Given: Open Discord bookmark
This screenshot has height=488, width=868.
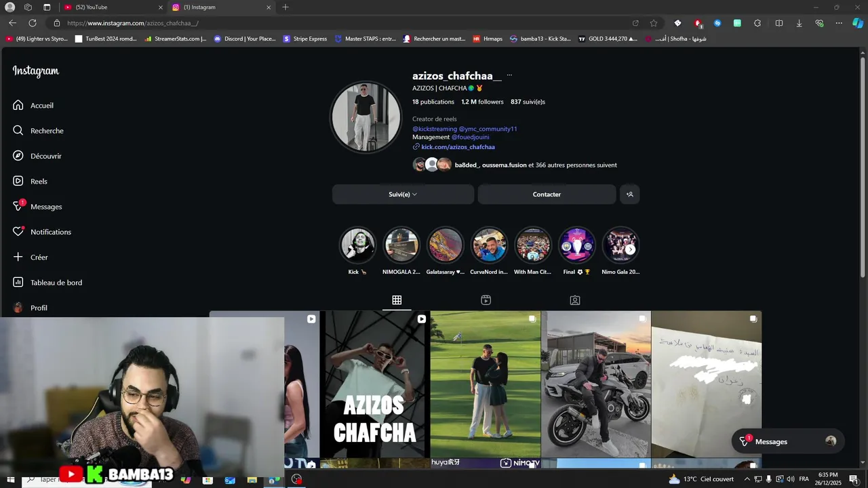Looking at the screenshot, I should click(245, 39).
